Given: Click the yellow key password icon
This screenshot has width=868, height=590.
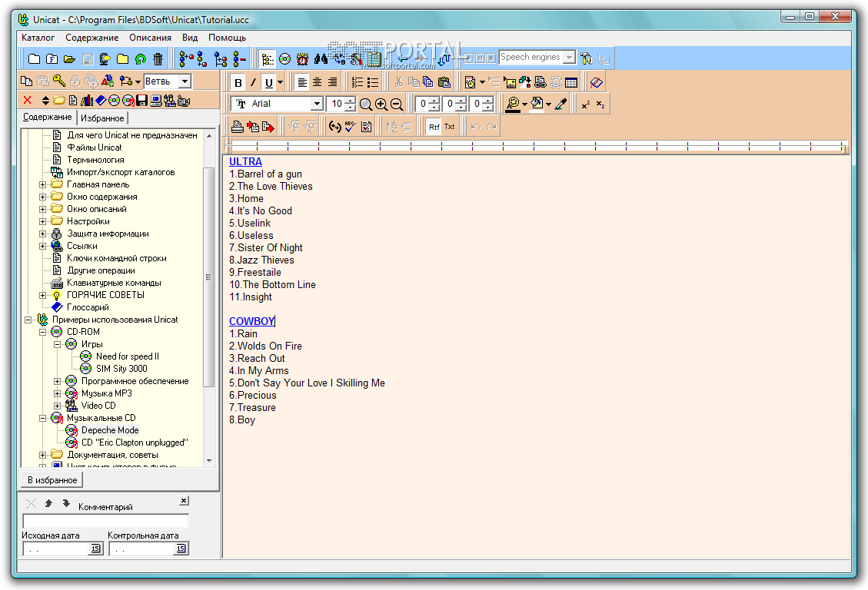Looking at the screenshot, I should 59,81.
